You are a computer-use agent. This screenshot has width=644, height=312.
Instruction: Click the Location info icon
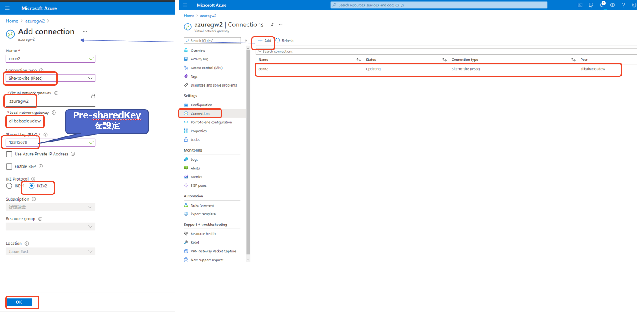26,244
